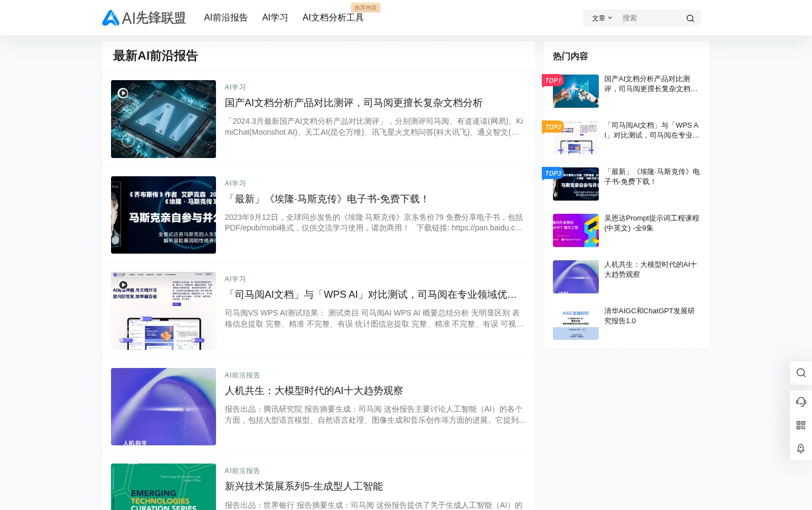Open the customer service headset icon
Screen dimensions: 812x510
801,402
